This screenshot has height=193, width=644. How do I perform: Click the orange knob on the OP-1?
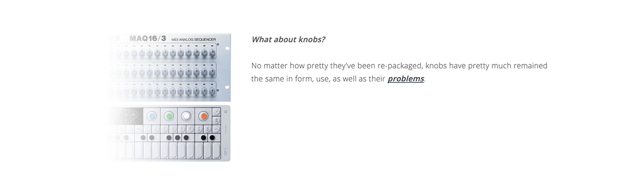(x=203, y=116)
